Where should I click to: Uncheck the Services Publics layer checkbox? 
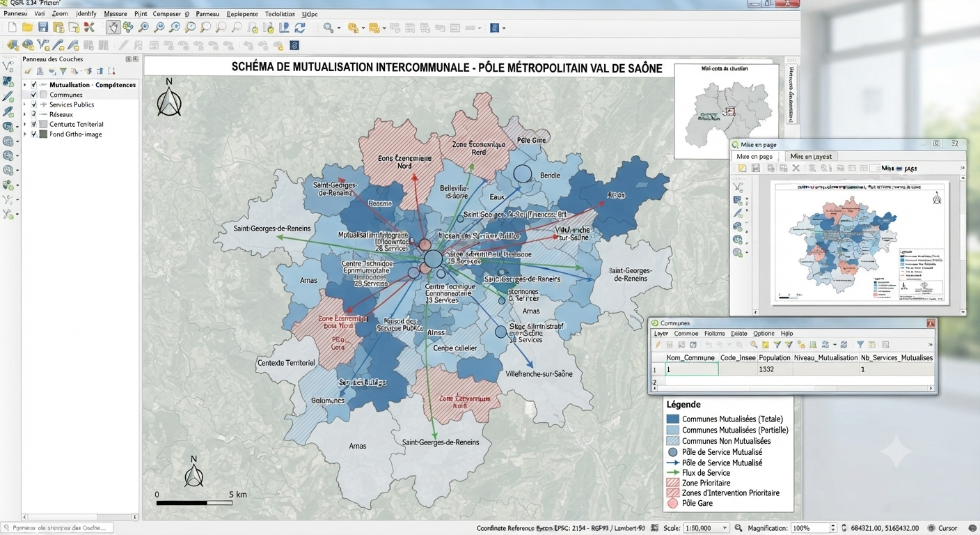(x=34, y=104)
